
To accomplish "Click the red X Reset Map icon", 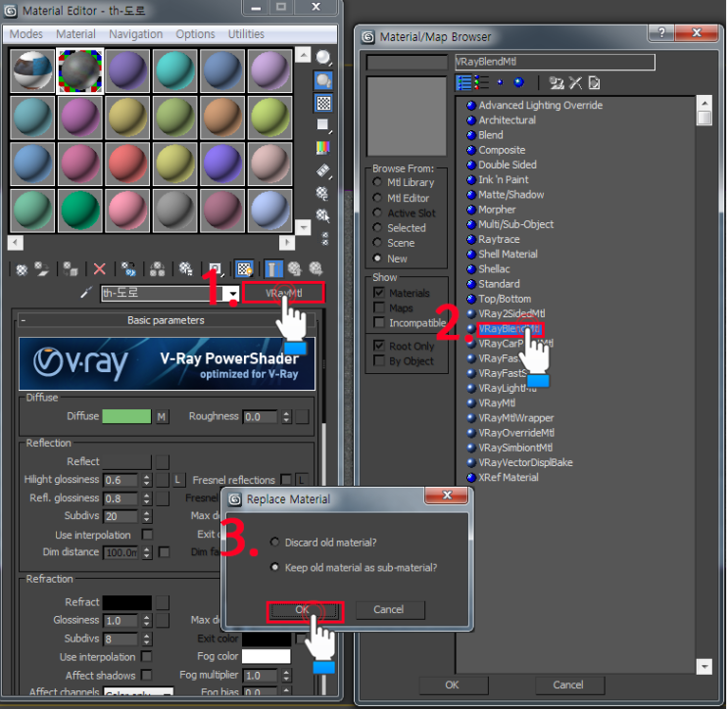I will point(99,268).
